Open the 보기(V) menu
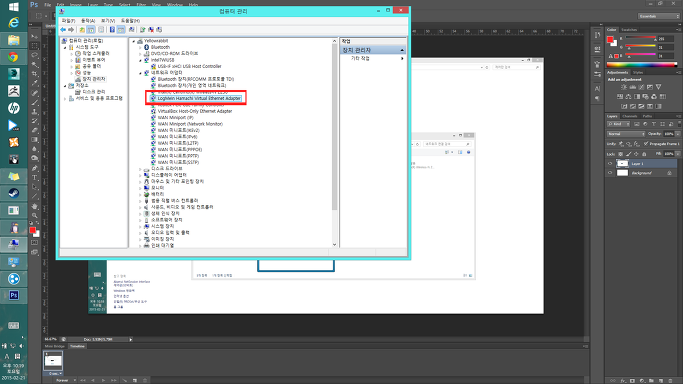Screen dimensions: 683x384 point(108,20)
